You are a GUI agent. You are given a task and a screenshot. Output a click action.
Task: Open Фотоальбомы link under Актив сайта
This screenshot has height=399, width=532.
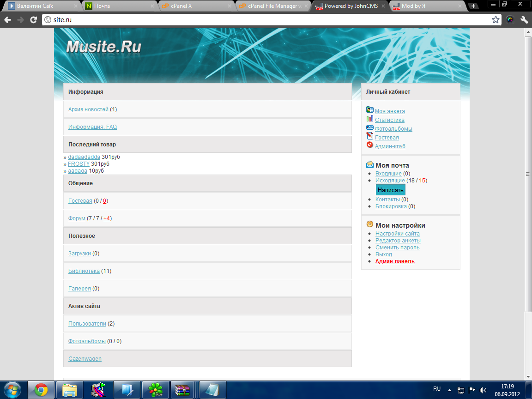(87, 341)
